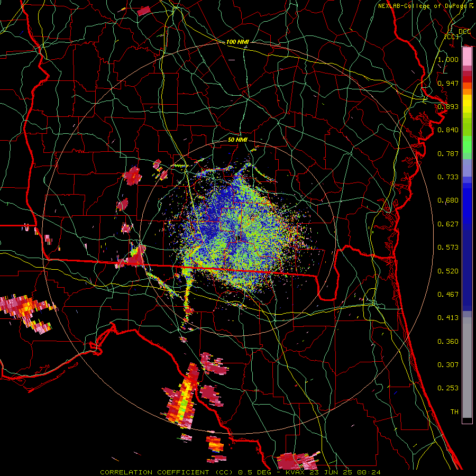Click the 0.627 legend value
The height and width of the screenshot is (476, 476).
(x=448, y=224)
